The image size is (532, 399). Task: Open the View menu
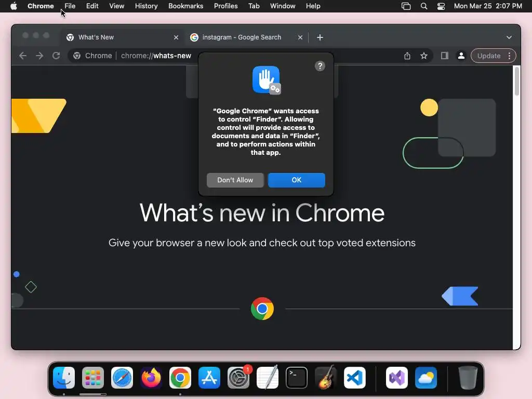point(116,6)
